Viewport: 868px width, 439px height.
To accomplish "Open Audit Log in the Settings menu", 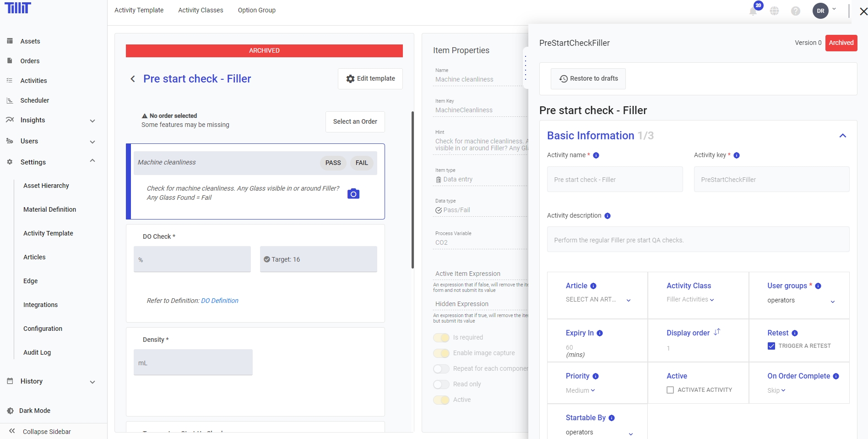I will click(x=37, y=352).
